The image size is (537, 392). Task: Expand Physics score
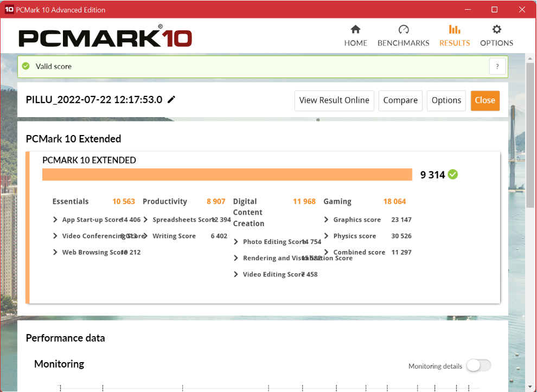click(326, 236)
